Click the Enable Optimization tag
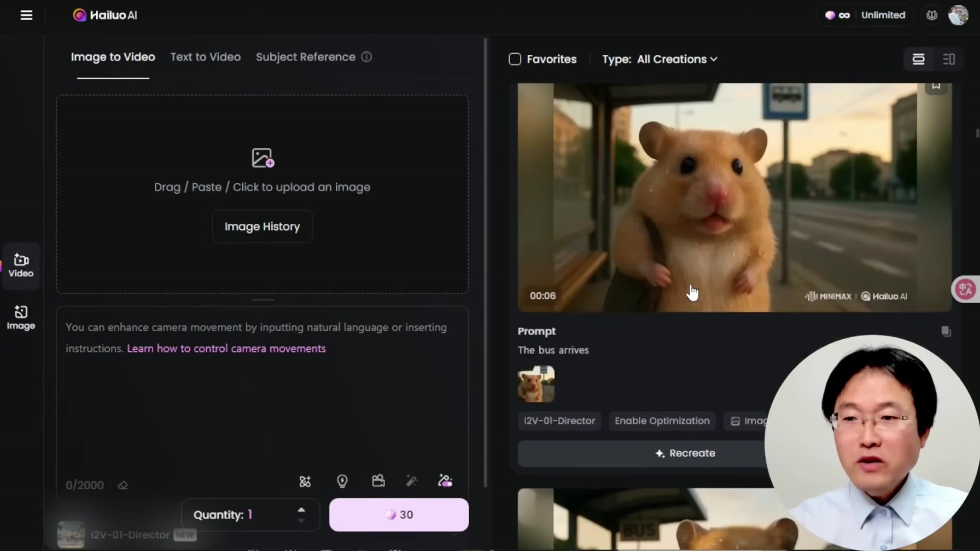Viewport: 980px width, 551px height. click(x=662, y=421)
